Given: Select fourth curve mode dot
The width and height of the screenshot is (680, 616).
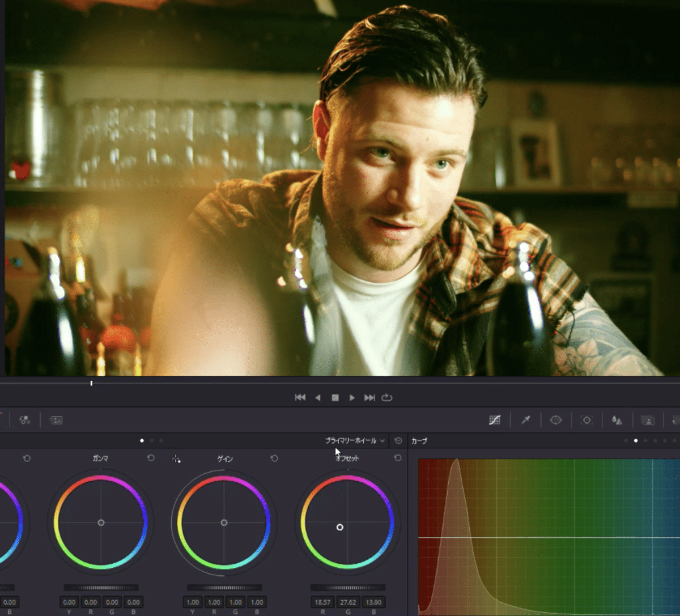Looking at the screenshot, I should click(655, 440).
